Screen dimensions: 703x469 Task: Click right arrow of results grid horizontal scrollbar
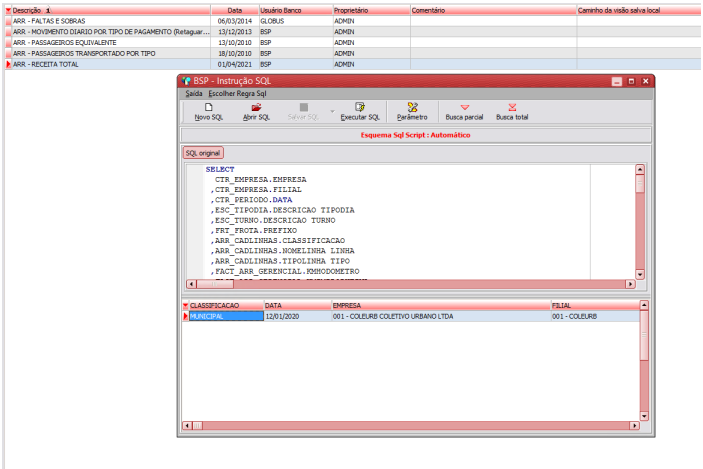[634, 426]
